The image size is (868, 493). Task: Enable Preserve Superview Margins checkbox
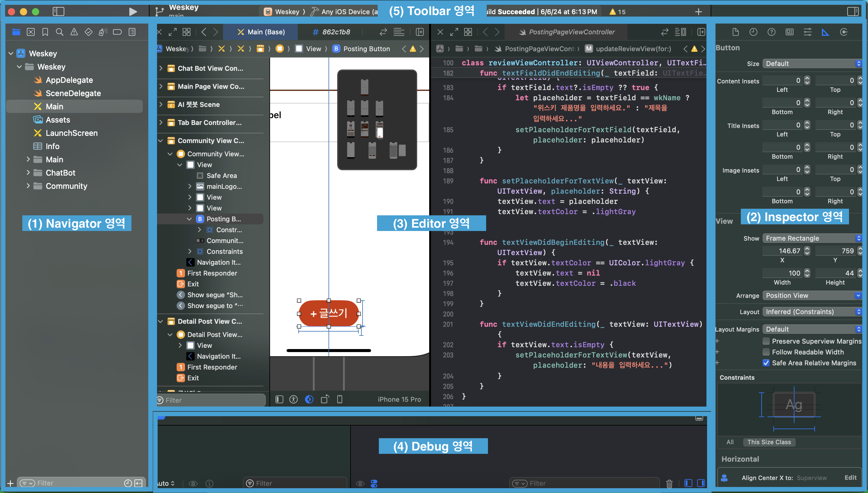click(x=766, y=341)
